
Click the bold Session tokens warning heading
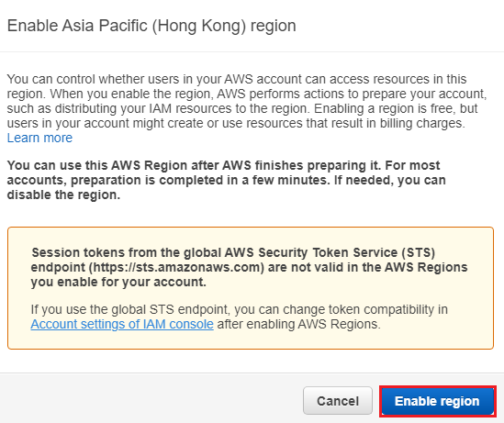tap(249, 267)
